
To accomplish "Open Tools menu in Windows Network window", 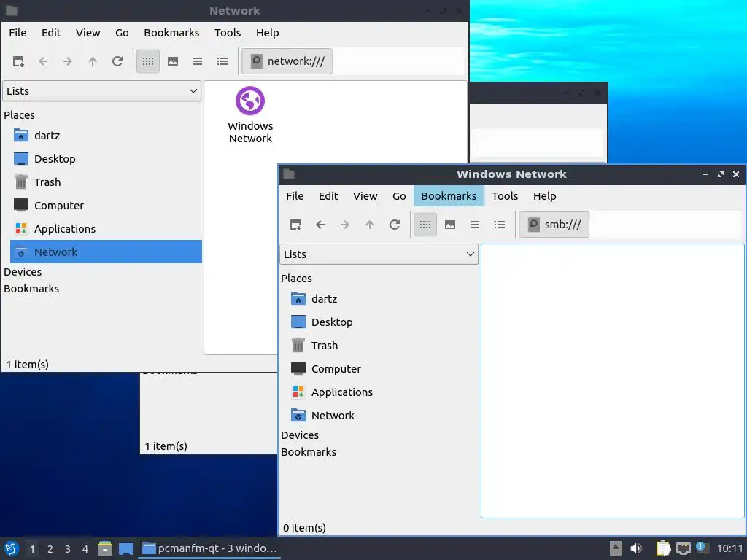I will tap(505, 195).
